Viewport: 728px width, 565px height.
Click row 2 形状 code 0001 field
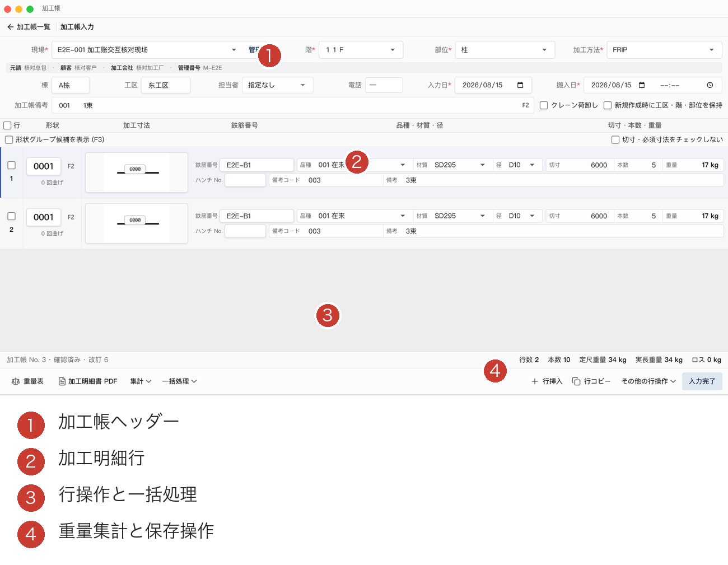(44, 217)
